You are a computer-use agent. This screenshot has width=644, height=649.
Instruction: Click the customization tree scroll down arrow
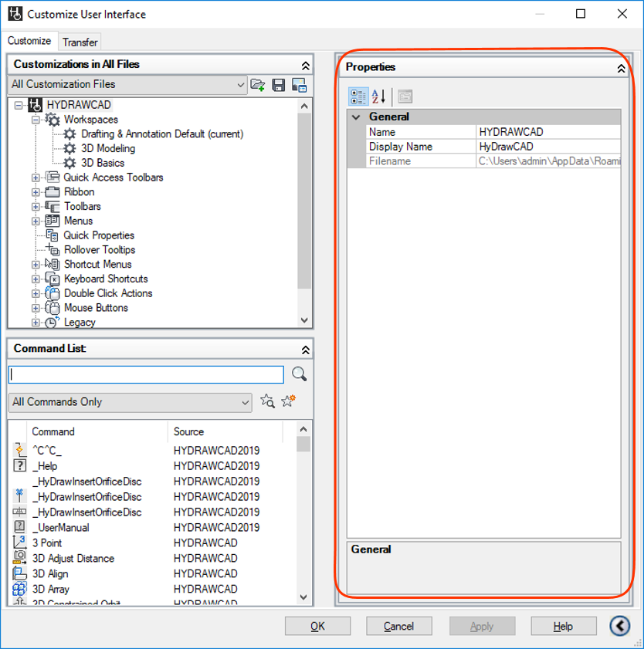point(304,320)
